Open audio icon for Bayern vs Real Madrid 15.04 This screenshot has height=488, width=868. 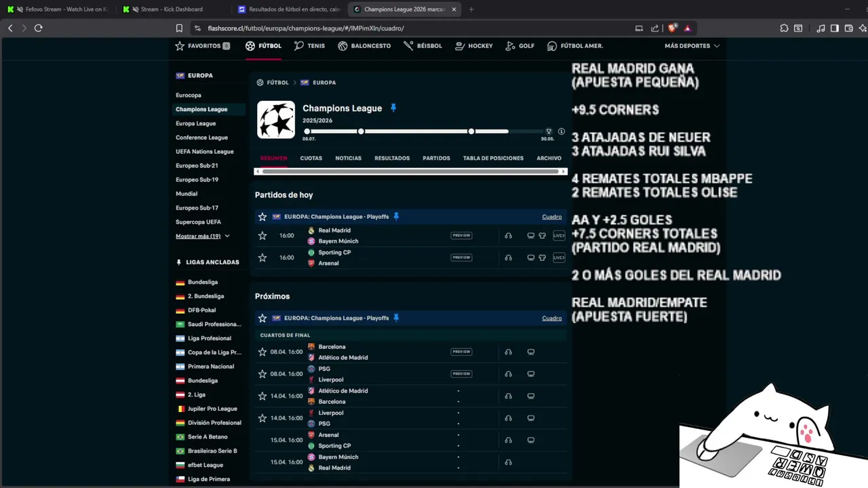pyautogui.click(x=508, y=462)
